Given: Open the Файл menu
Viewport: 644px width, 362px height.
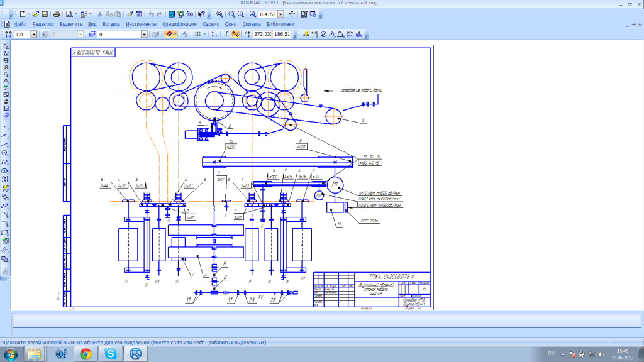Looking at the screenshot, I should [x=20, y=25].
